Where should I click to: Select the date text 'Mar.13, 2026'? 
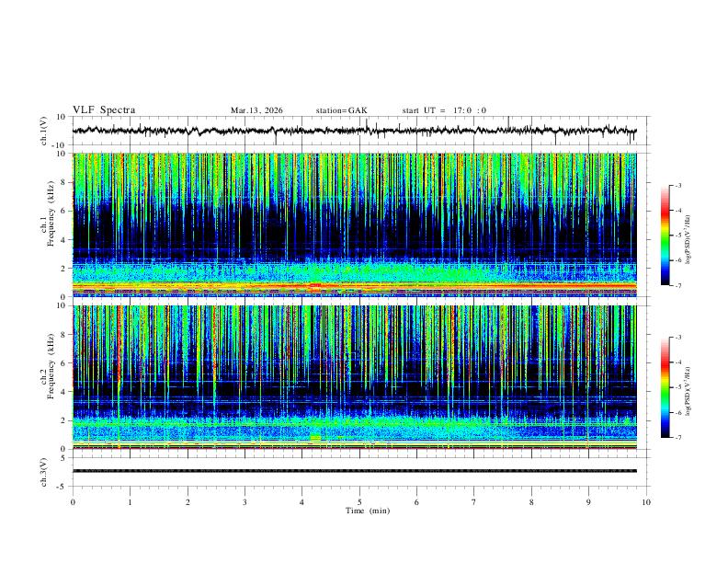click(256, 110)
